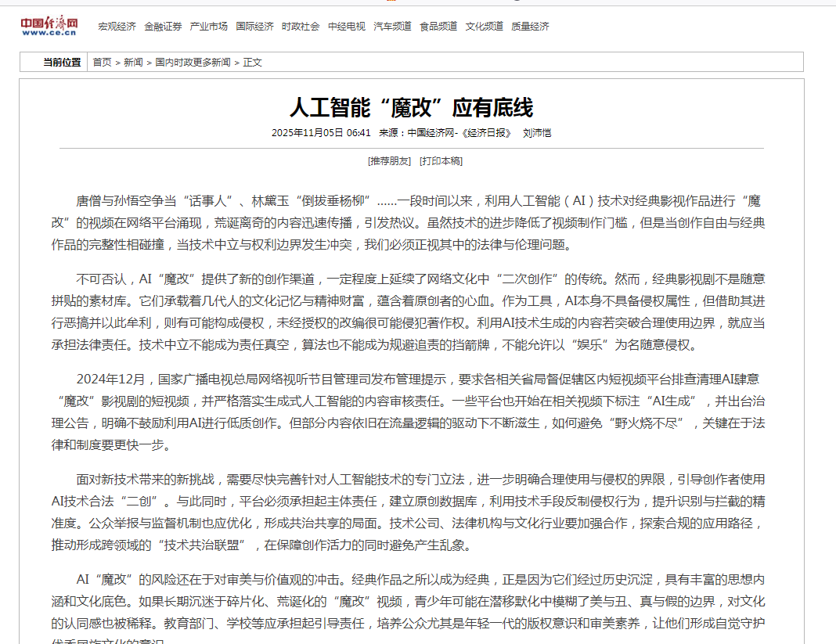Image resolution: width=836 pixels, height=644 pixels.
Task: Navigate to the 新闻 breadcrumb
Action: pyautogui.click(x=133, y=63)
